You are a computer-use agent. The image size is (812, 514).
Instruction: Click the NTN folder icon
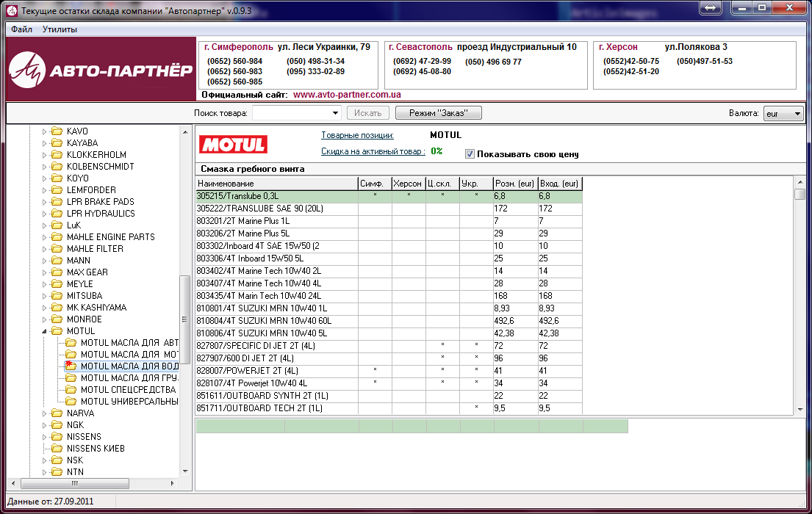tap(57, 472)
